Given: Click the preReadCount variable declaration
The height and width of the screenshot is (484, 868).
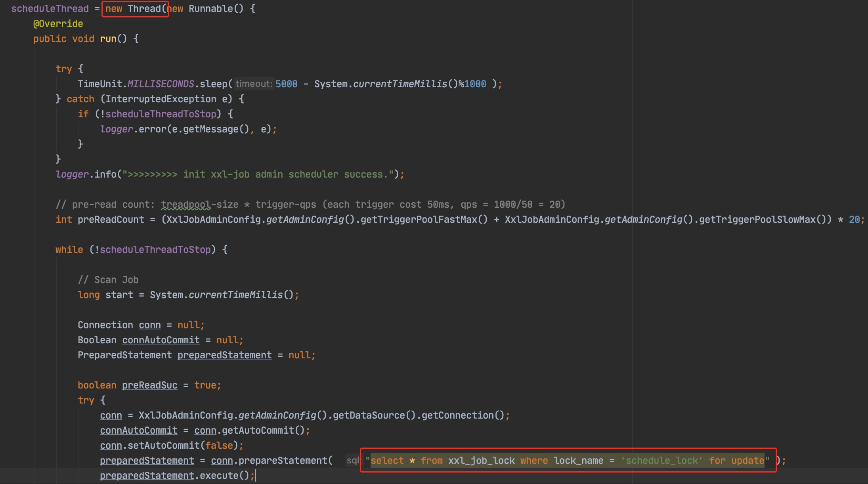Looking at the screenshot, I should click(111, 220).
